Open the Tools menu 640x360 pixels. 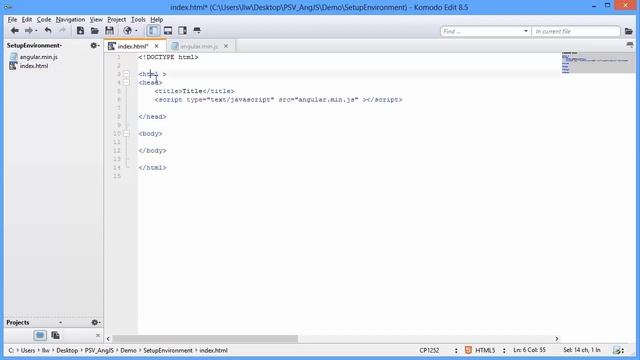(x=138, y=20)
